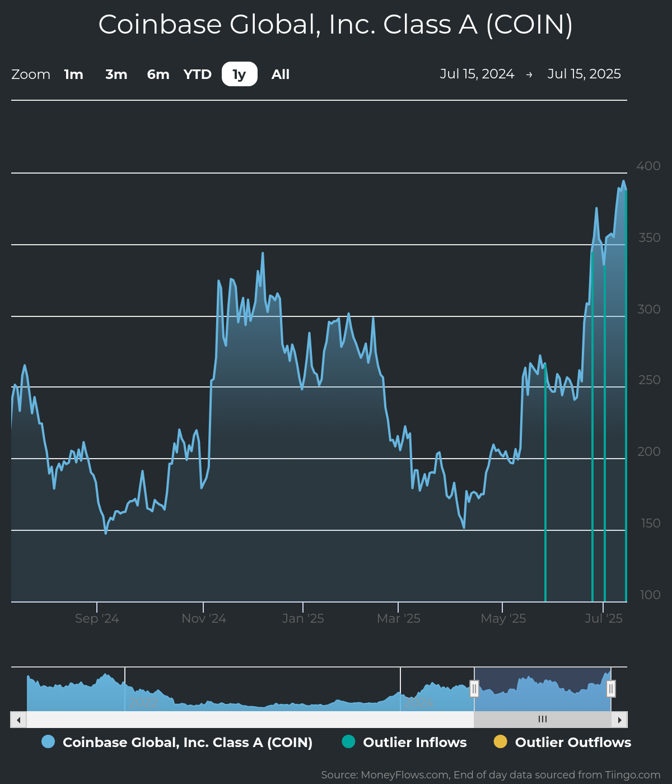Show All time range
This screenshot has width=672, height=784.
pos(281,74)
